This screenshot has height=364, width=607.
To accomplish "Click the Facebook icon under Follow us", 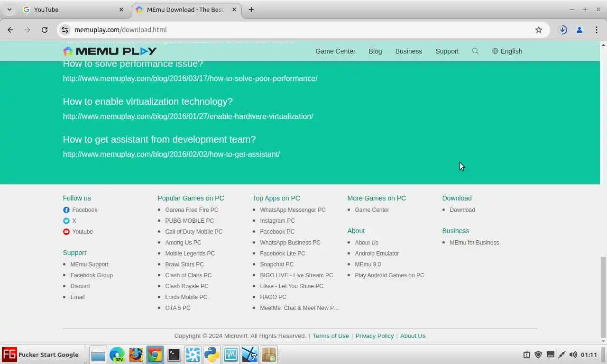I will coord(66,210).
